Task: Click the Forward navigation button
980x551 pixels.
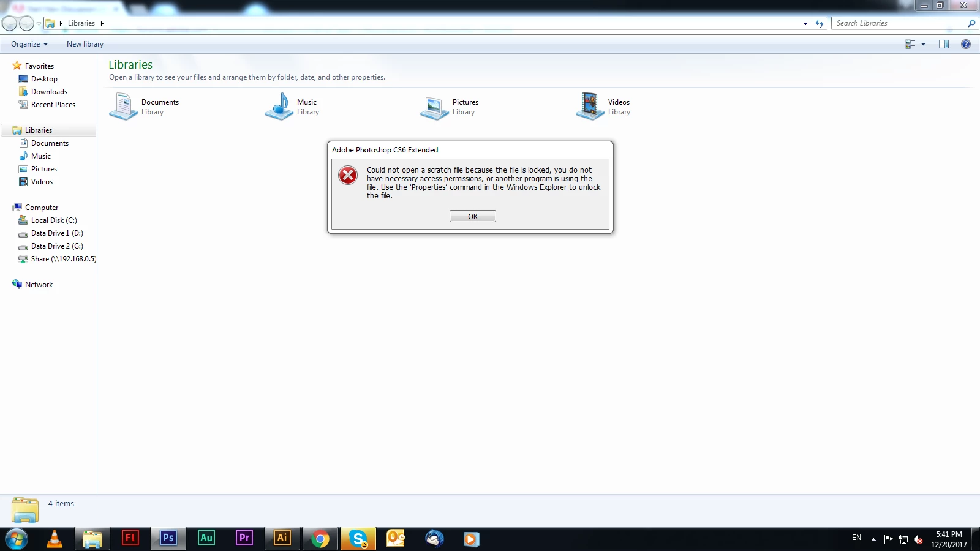Action: click(26, 23)
